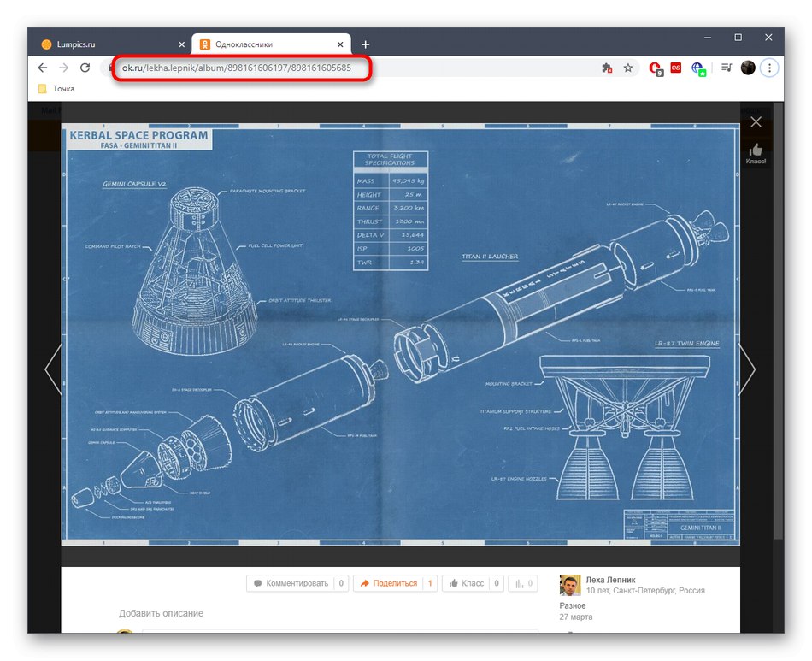Open the extensions puzzle icon
The width and height of the screenshot is (812, 661).
click(607, 68)
